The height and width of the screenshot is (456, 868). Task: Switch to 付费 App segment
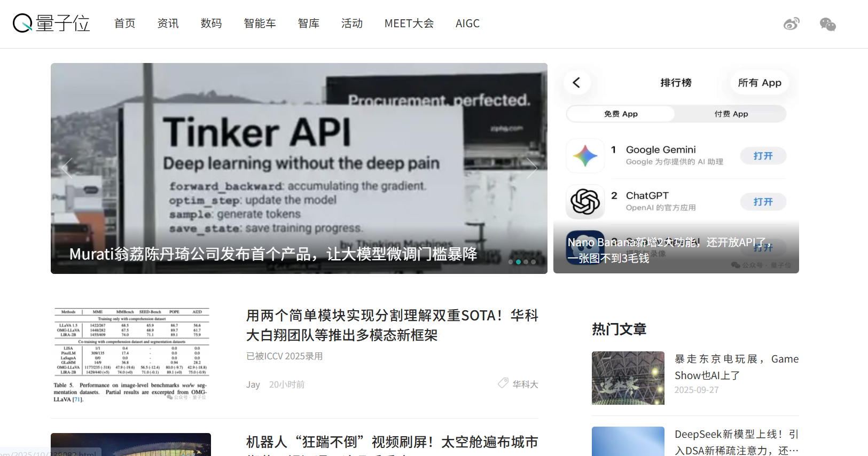pos(731,114)
